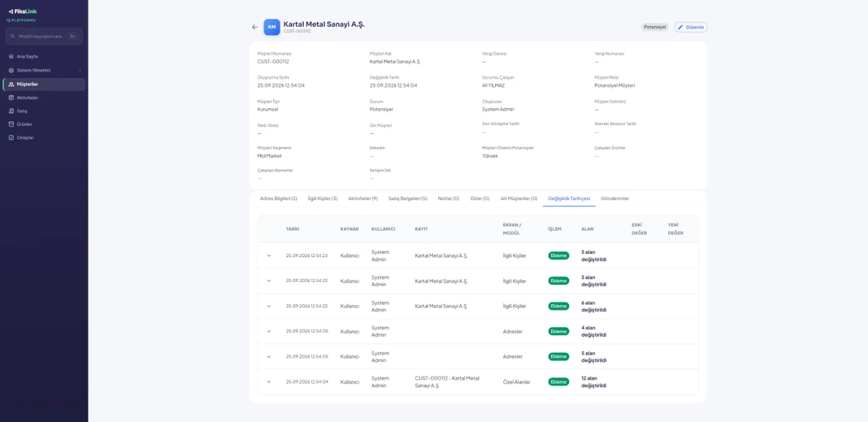Go back using the left arrow icon
This screenshot has height=422, width=868.
pos(255,27)
